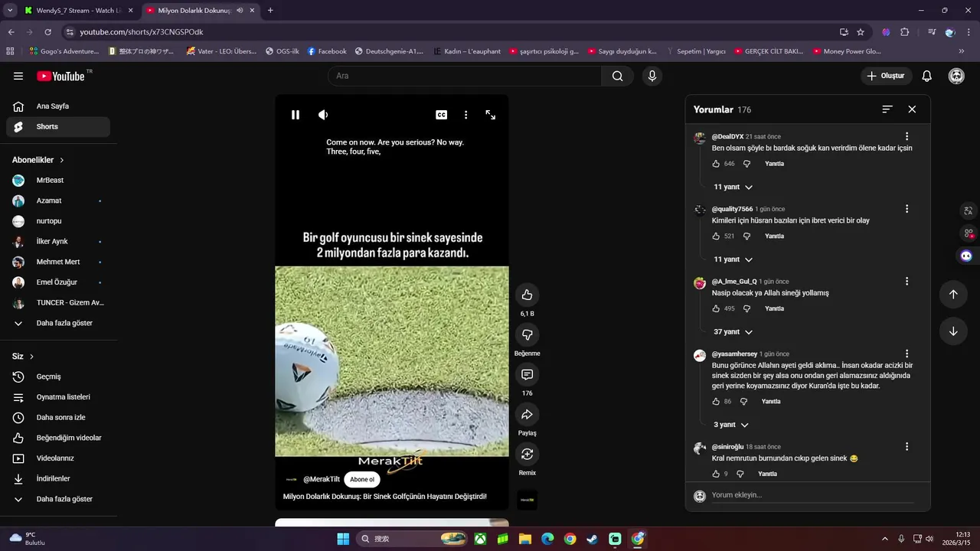Sort comments with the sort icon
Screen dimensions: 980x551
point(887,109)
